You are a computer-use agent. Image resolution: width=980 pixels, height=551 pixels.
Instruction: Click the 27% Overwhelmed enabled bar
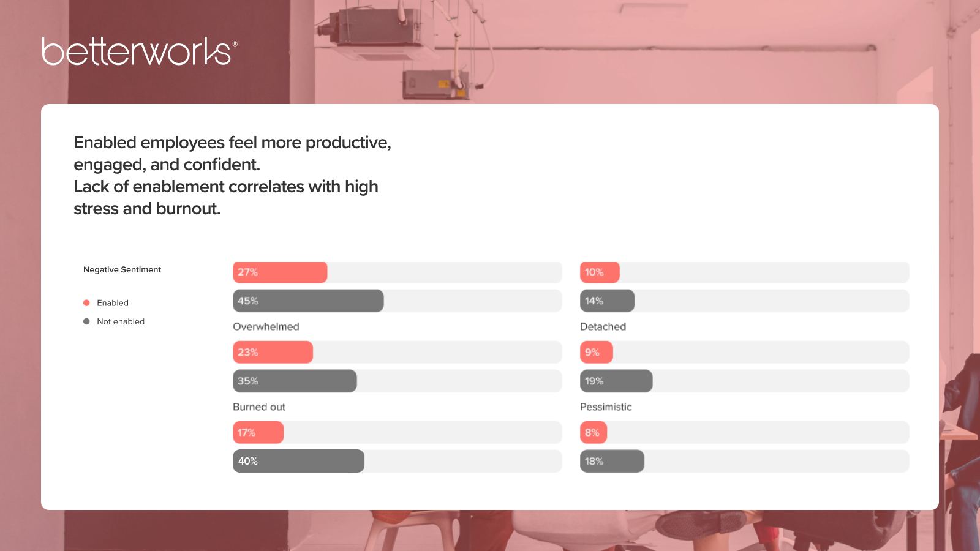point(280,272)
